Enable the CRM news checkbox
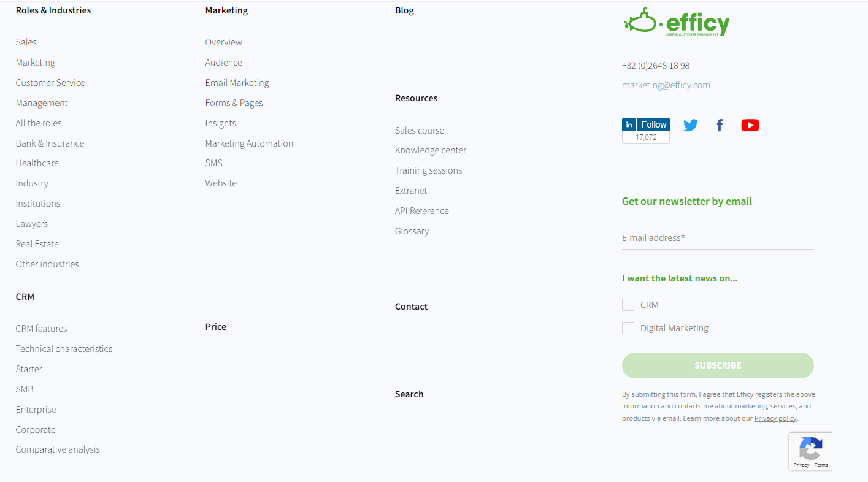The width and height of the screenshot is (868, 482). [628, 304]
